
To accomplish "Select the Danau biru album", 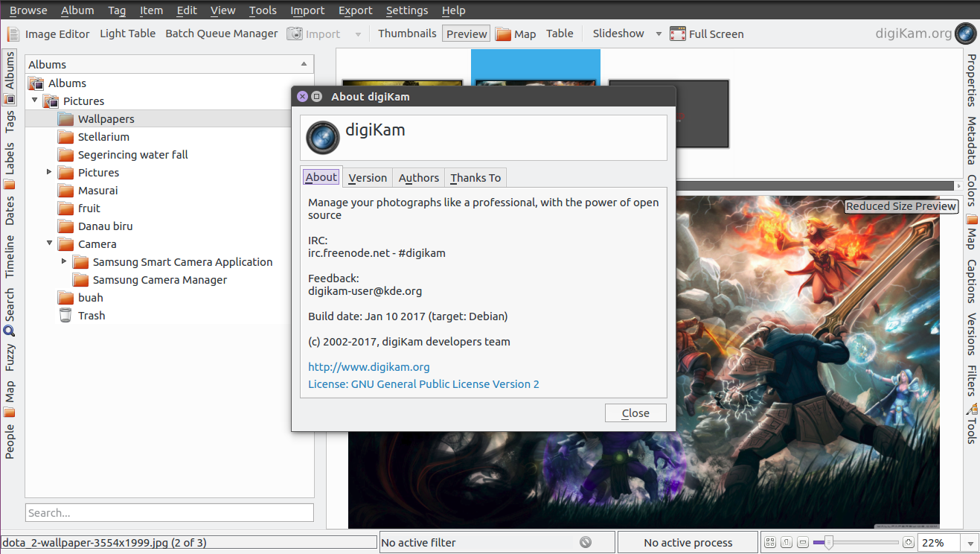I will [106, 226].
